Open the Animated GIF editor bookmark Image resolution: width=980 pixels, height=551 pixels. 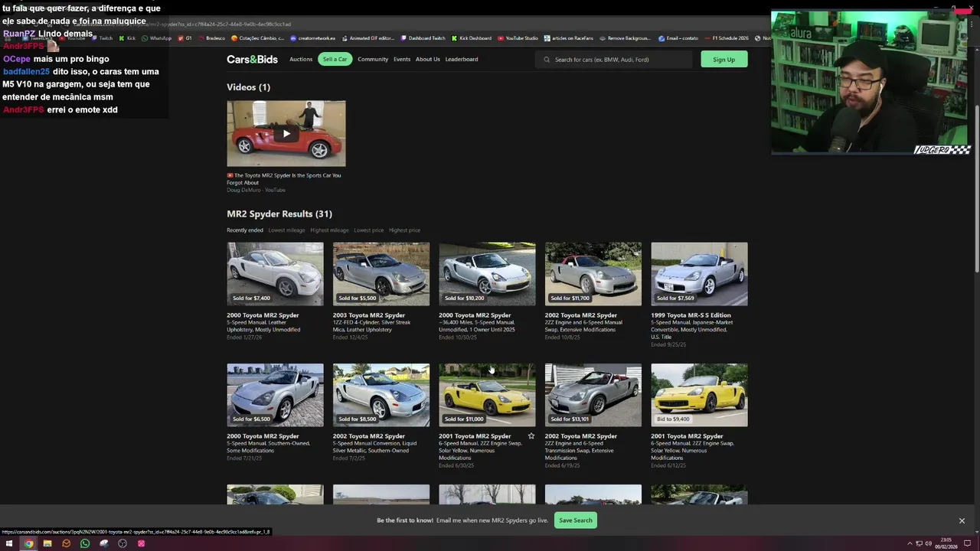[368, 38]
